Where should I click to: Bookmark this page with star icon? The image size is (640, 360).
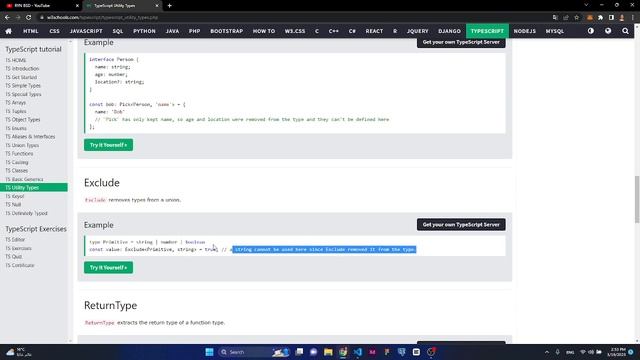tap(576, 18)
